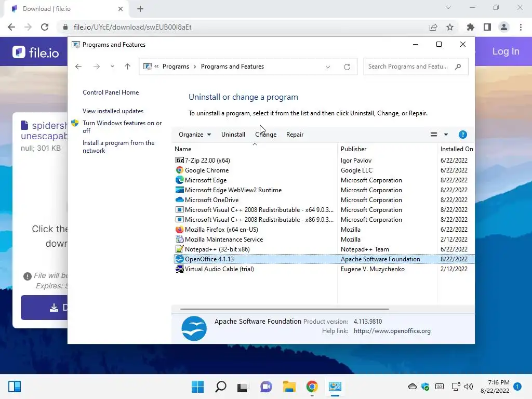Click the OpenOffice 4.1.13 row icon
Screen dimensions: 532x399
[179, 259]
